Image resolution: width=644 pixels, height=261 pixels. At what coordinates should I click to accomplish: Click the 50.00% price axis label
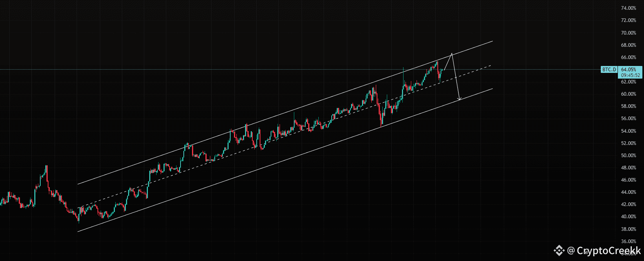(628, 156)
